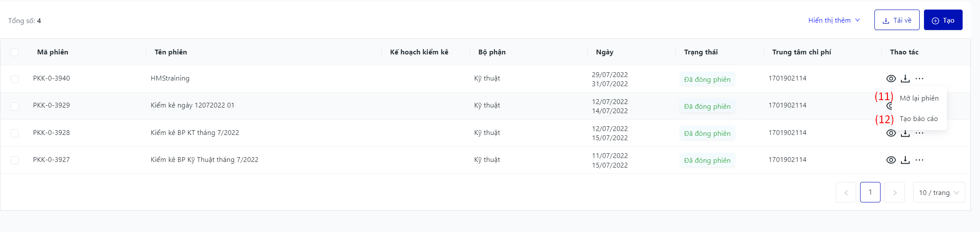View session PKK-0-3928 via eye icon
Screen dimensions: 980x232
pos(891,134)
